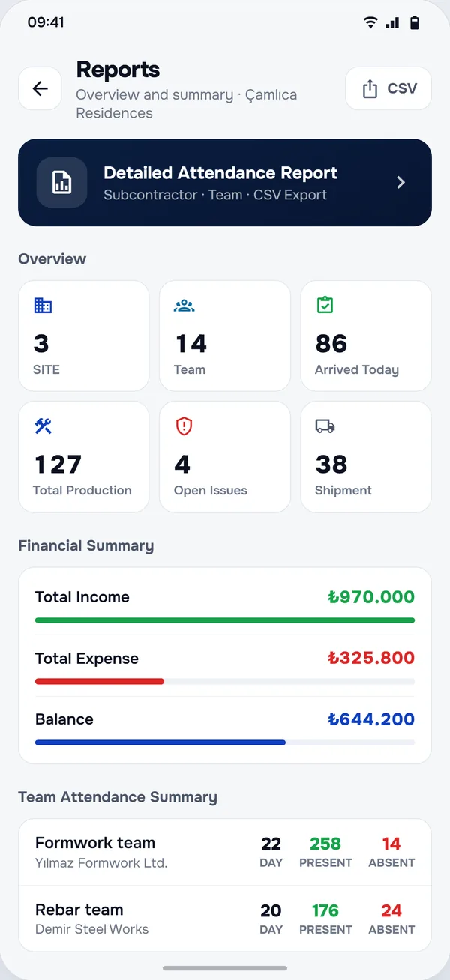Select the Total Income amount ₺970.000

tap(371, 597)
